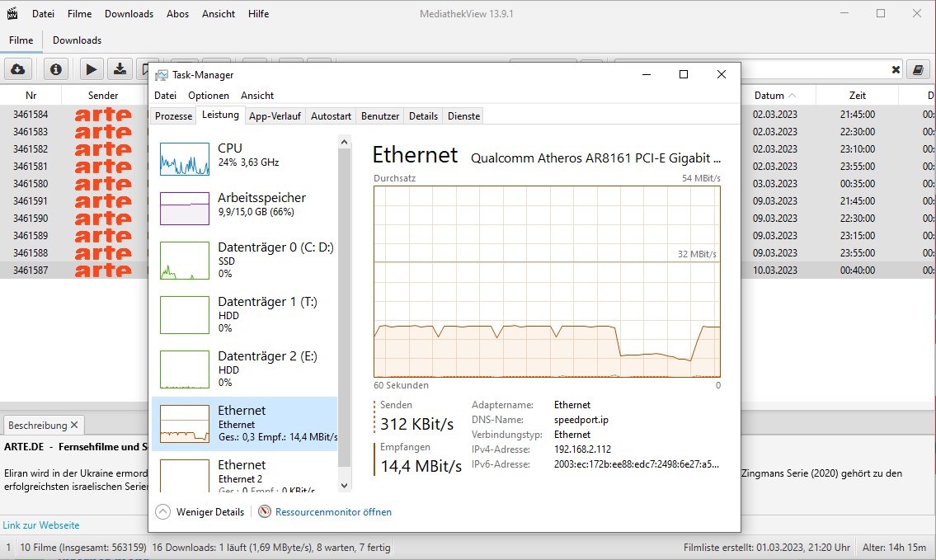Image resolution: width=936 pixels, height=560 pixels.
Task: Switch to the Leistung tab
Action: [x=220, y=115]
